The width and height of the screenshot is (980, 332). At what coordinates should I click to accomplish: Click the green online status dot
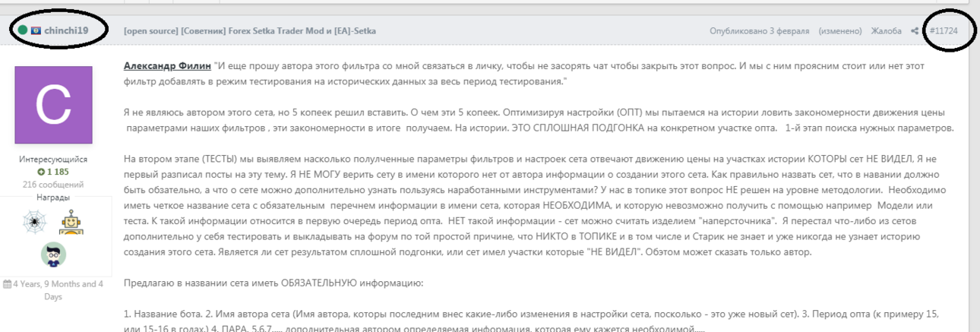point(23,31)
